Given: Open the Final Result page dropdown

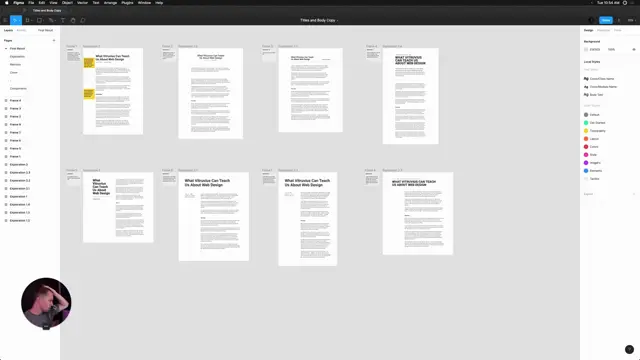Looking at the screenshot, I should [46, 30].
